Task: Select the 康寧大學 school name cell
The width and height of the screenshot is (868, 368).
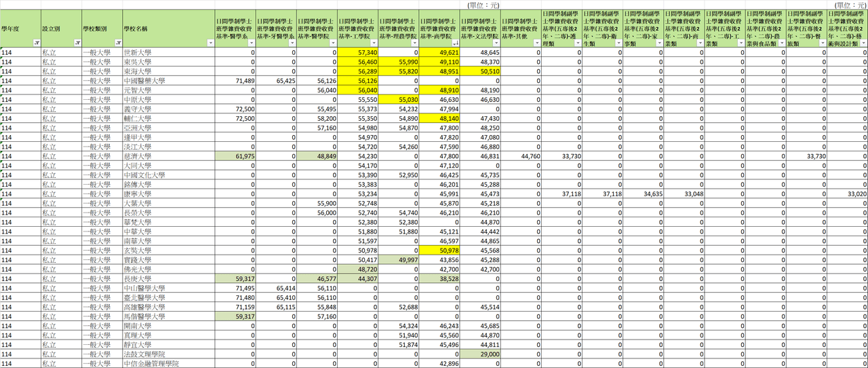Action: pyautogui.click(x=169, y=194)
